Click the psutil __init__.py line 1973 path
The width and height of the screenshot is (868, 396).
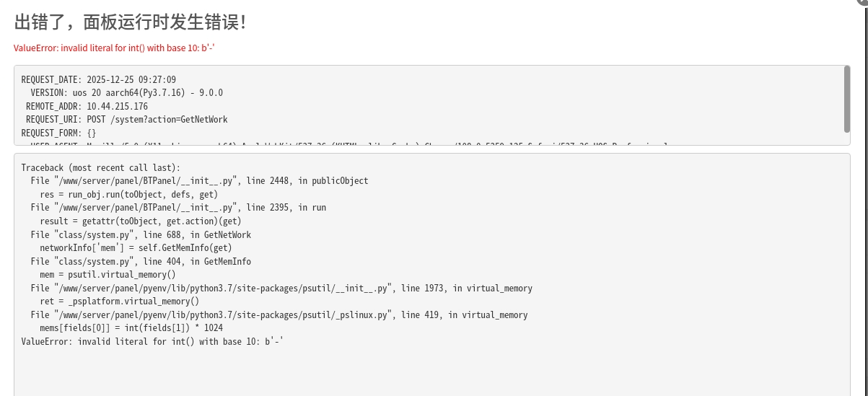(281, 289)
